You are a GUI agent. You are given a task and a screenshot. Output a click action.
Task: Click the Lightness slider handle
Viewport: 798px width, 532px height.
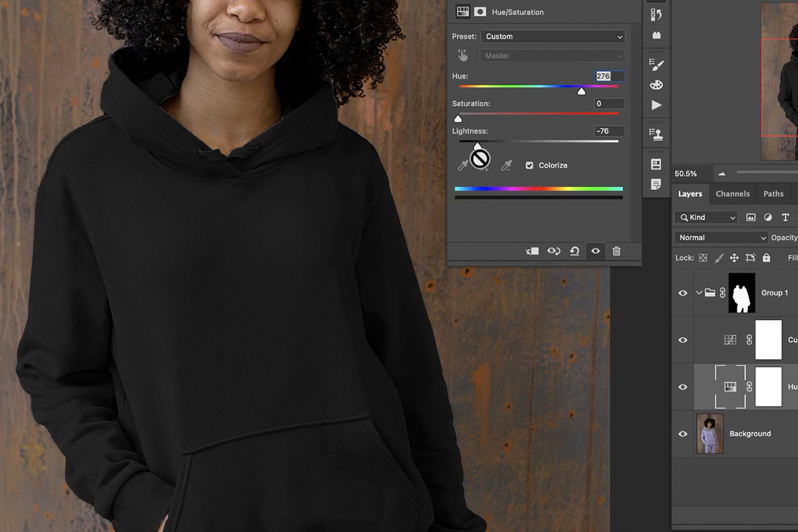[477, 146]
